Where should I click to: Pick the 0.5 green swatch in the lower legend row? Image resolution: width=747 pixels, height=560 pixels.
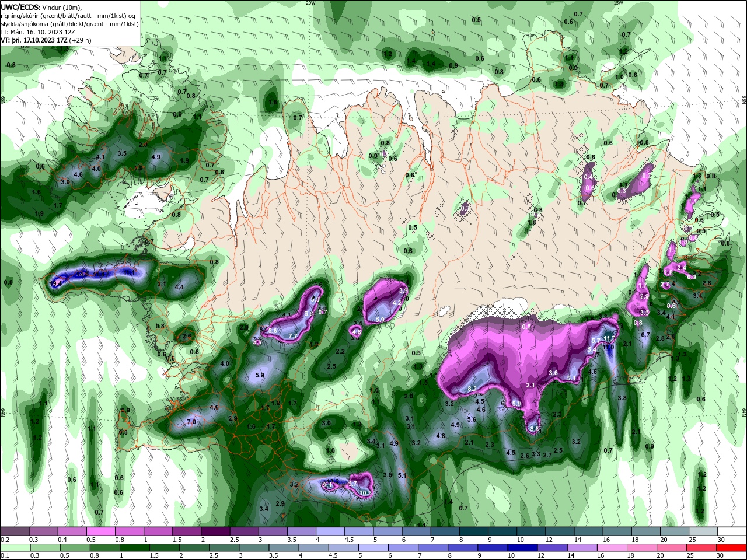[x=75, y=548]
